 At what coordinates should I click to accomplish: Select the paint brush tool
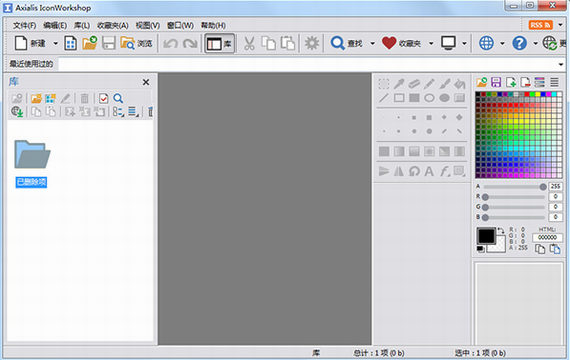click(x=444, y=84)
